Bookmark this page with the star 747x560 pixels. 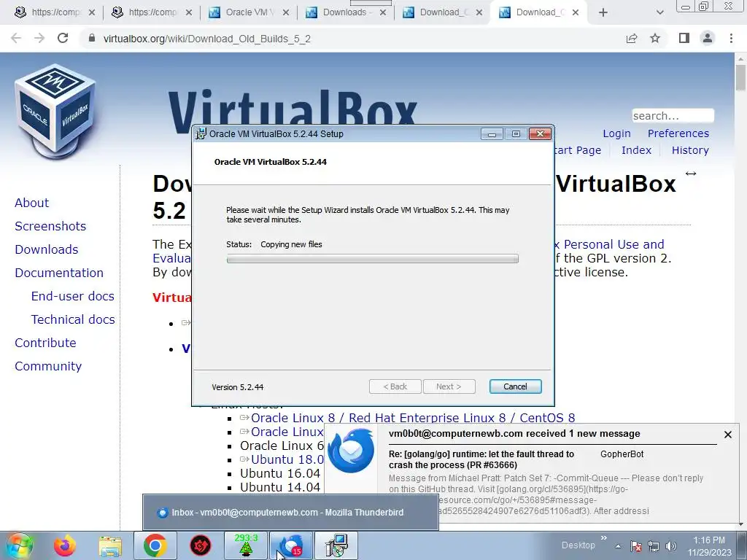(x=656, y=39)
